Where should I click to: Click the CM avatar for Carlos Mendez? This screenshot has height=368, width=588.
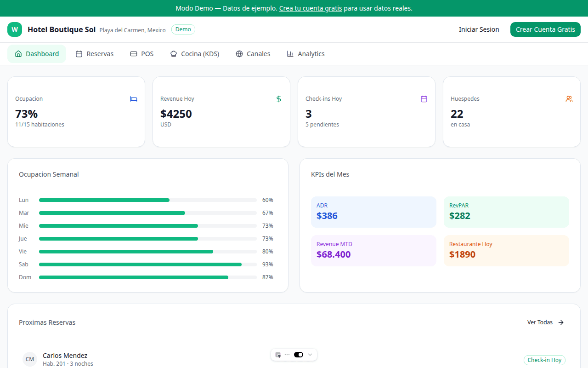pyautogui.click(x=30, y=359)
